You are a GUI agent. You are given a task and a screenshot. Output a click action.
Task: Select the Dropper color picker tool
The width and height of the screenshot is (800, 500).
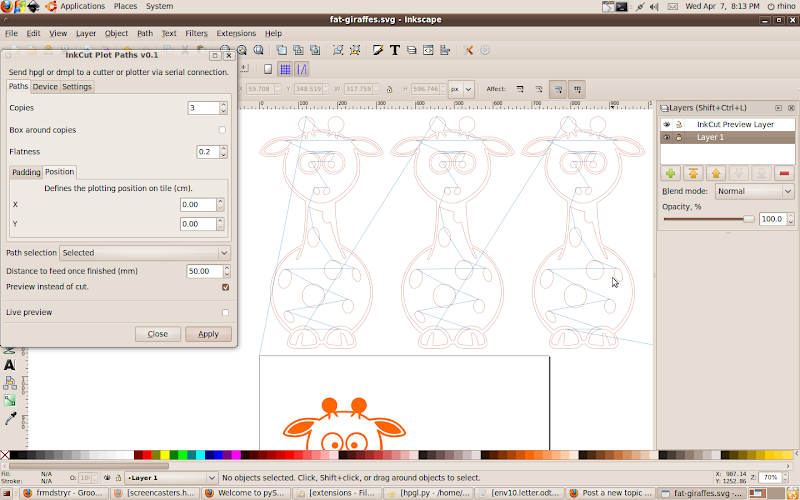[x=10, y=418]
